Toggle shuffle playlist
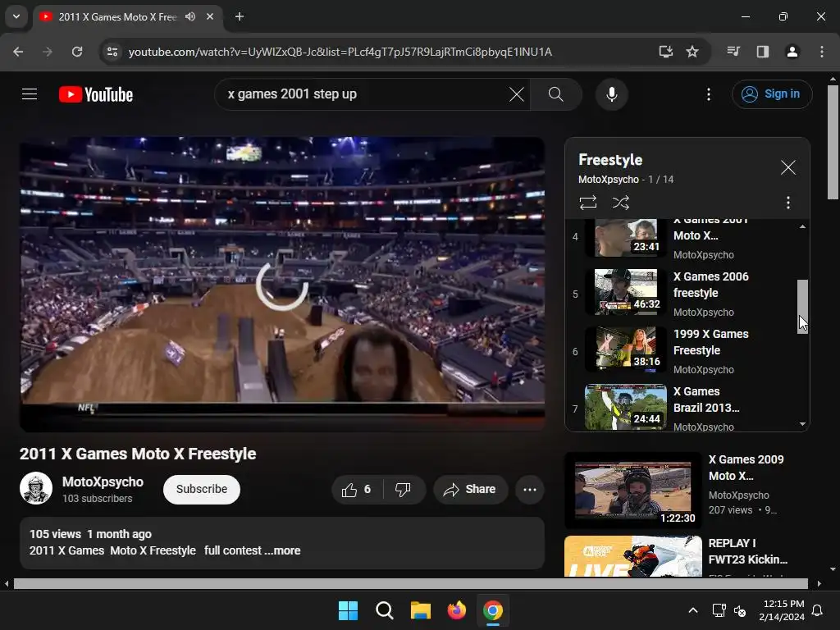The image size is (840, 630). click(x=620, y=203)
